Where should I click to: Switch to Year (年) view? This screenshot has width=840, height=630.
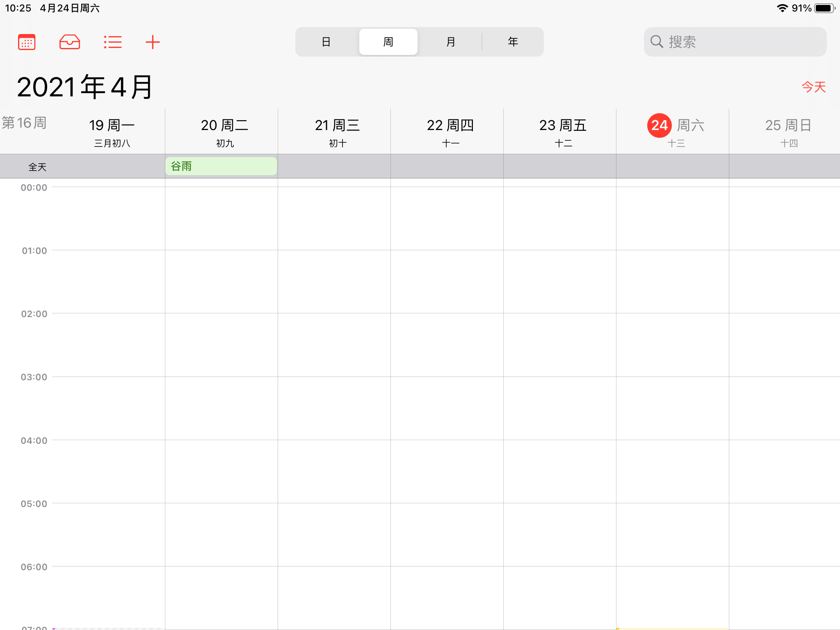(513, 42)
